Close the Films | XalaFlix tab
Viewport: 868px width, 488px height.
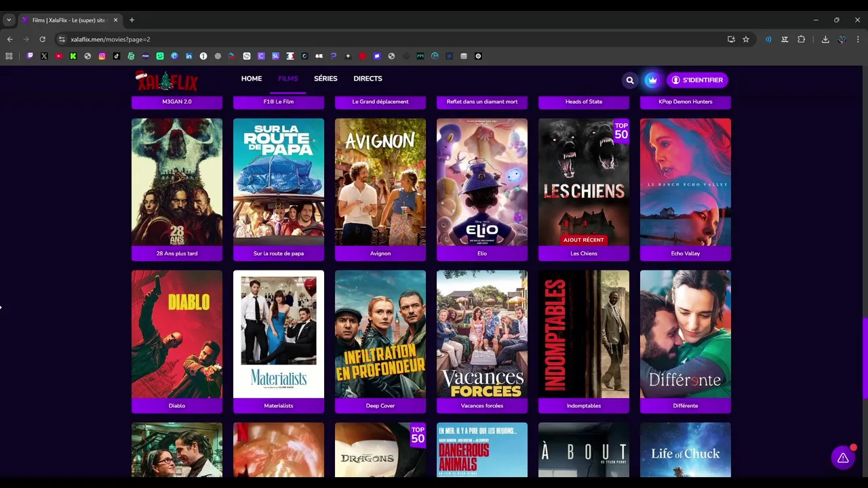115,20
